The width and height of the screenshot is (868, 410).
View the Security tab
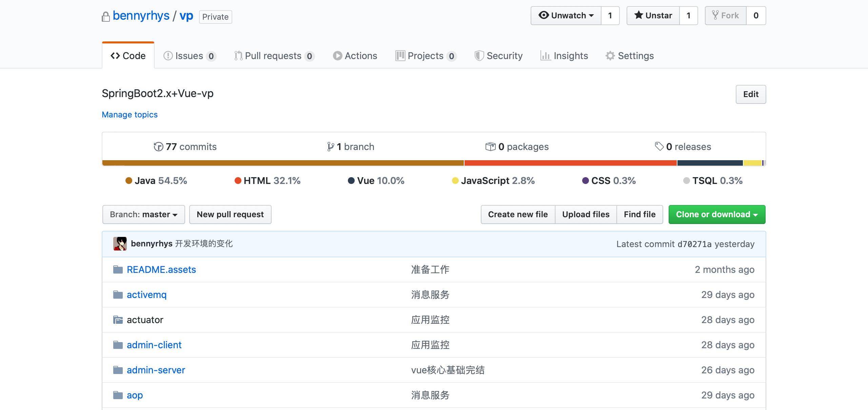click(498, 56)
